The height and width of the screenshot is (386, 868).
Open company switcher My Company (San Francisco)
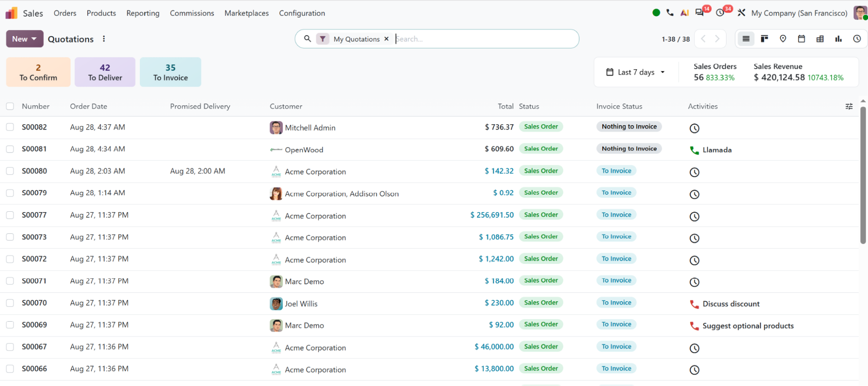pyautogui.click(x=799, y=13)
